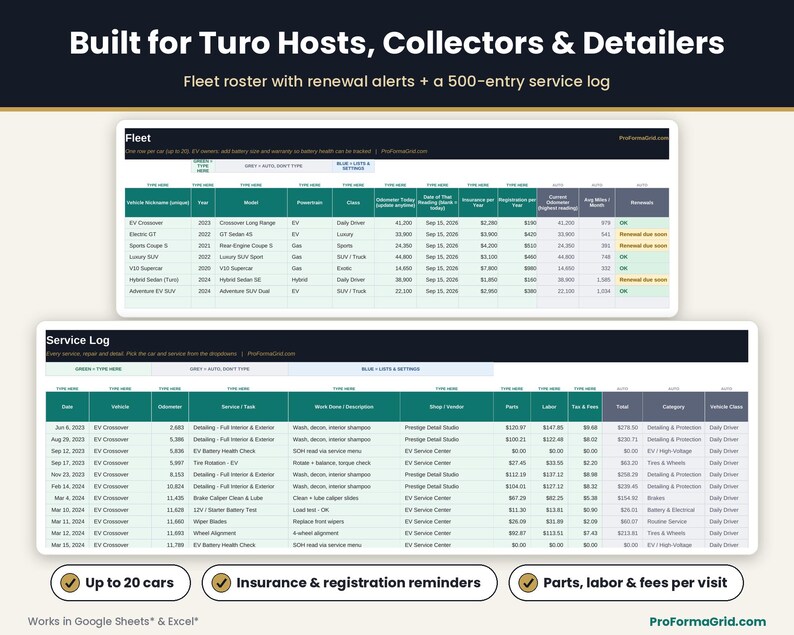Click Renewal due soon in the Hybrid Sedan row

pos(643,280)
